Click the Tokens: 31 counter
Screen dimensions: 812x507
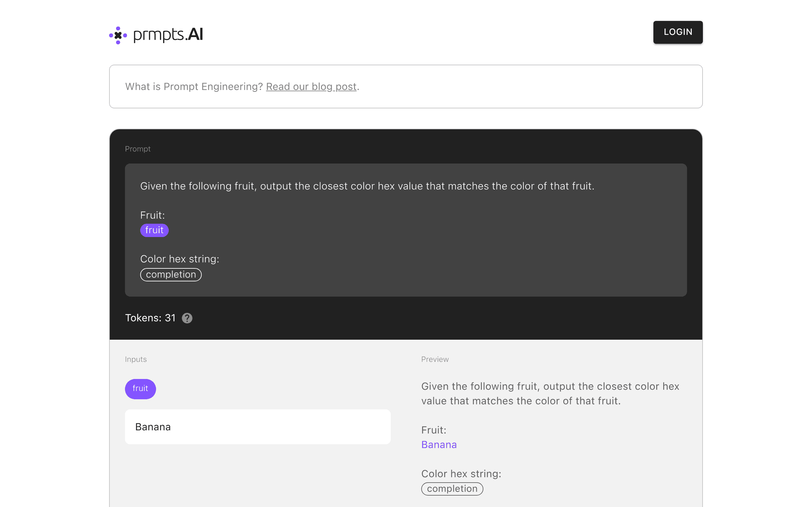click(x=150, y=318)
